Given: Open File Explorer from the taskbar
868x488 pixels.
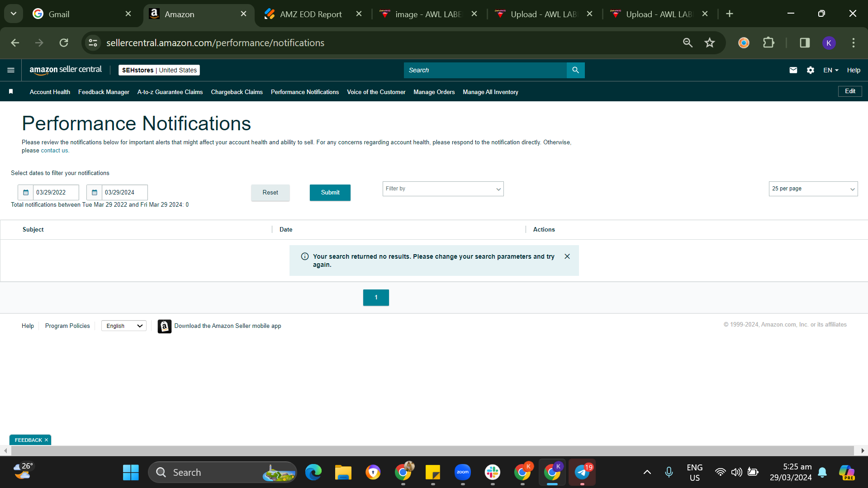Looking at the screenshot, I should pyautogui.click(x=343, y=473).
